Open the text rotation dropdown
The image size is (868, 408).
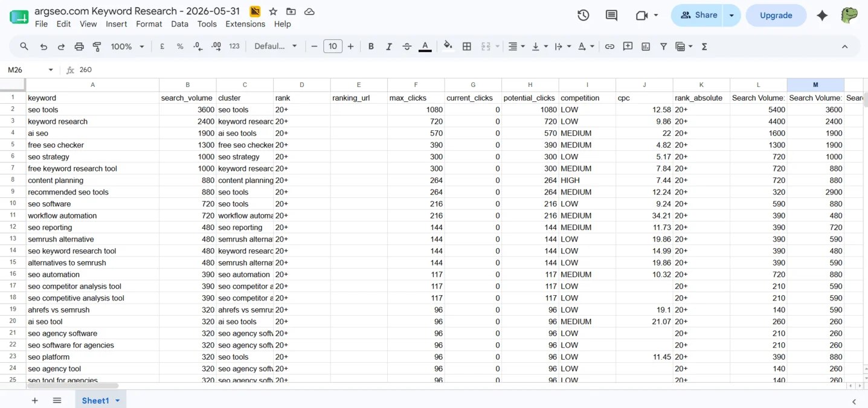[x=586, y=46]
